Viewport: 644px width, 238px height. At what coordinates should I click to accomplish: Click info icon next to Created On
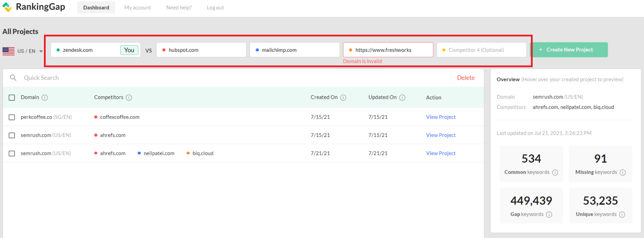coord(343,98)
